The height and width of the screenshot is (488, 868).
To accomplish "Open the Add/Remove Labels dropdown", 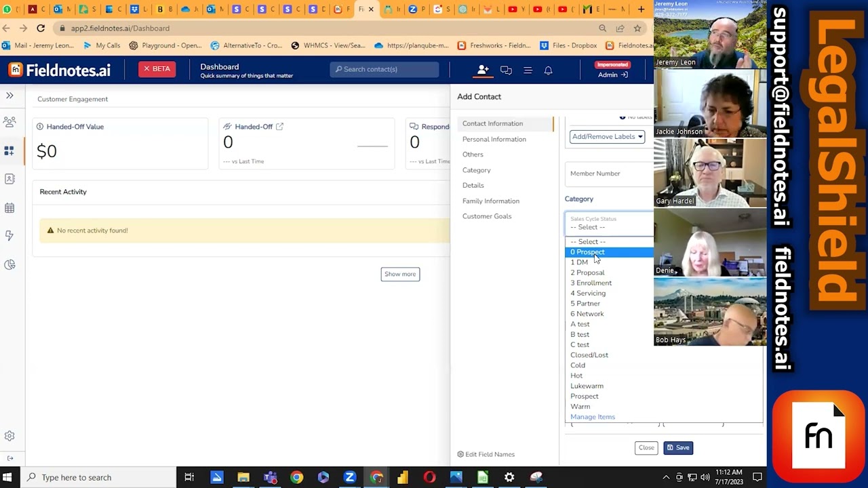I will 607,137.
